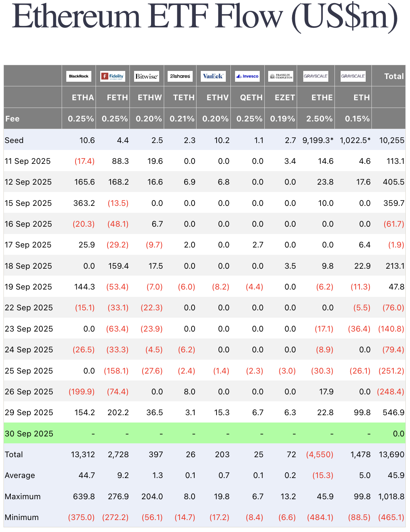The width and height of the screenshot is (410, 532).
Task: Click the 0.19% fee value
Action: 282,119
